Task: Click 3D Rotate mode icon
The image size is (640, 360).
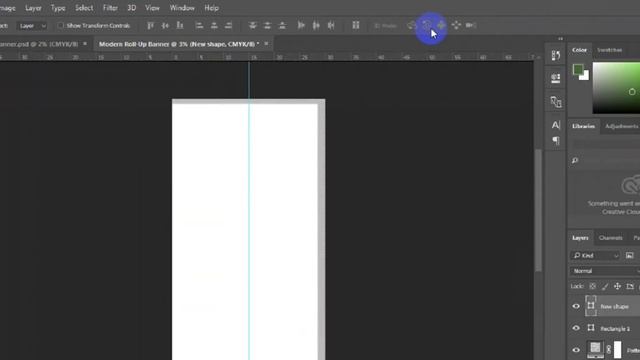Action: [411, 25]
